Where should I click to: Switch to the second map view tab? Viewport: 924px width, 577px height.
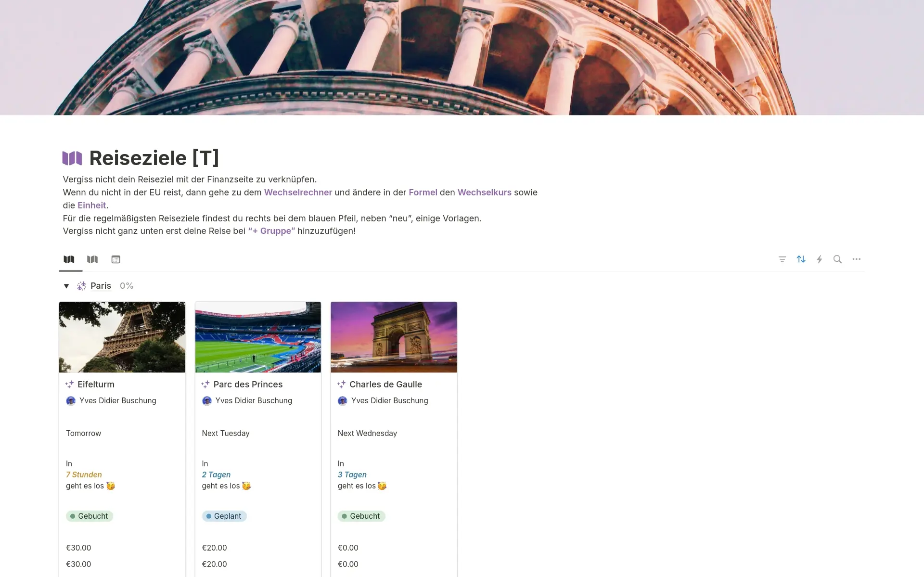(92, 259)
